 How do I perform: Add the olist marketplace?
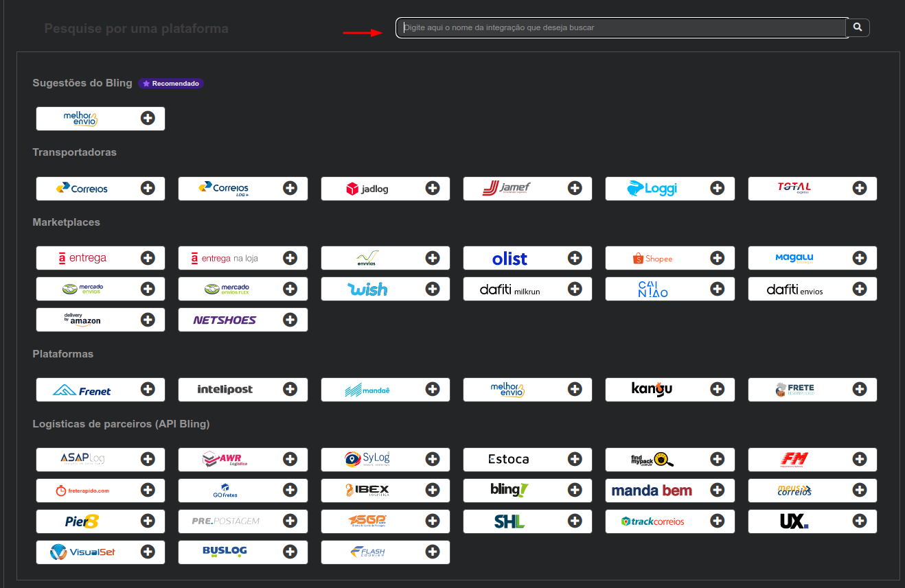click(575, 258)
